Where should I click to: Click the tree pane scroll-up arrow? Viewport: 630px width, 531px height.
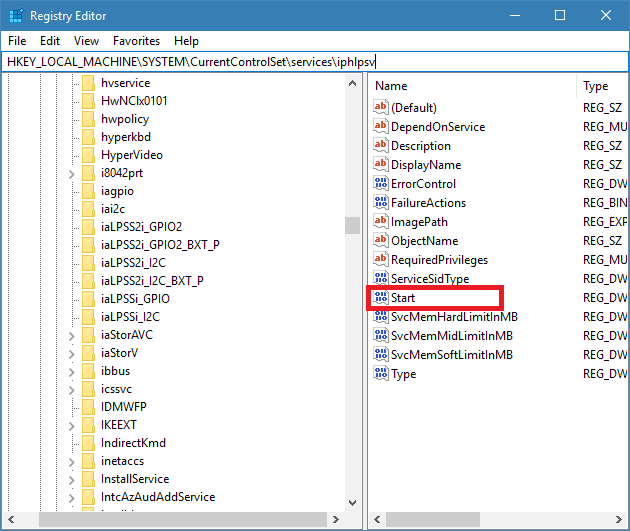pos(352,84)
